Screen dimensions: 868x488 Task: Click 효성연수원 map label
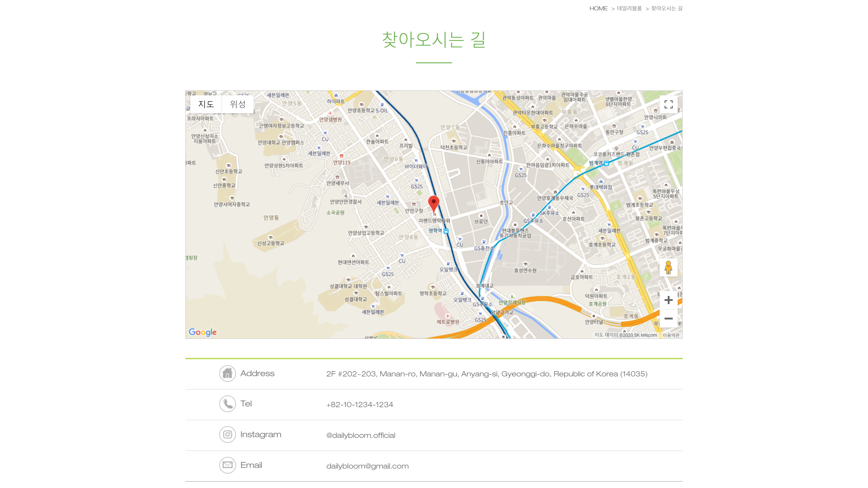click(525, 270)
